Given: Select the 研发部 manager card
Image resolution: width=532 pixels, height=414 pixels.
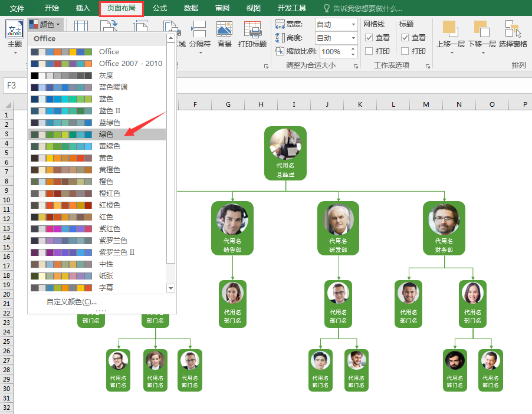Looking at the screenshot, I should (339, 228).
